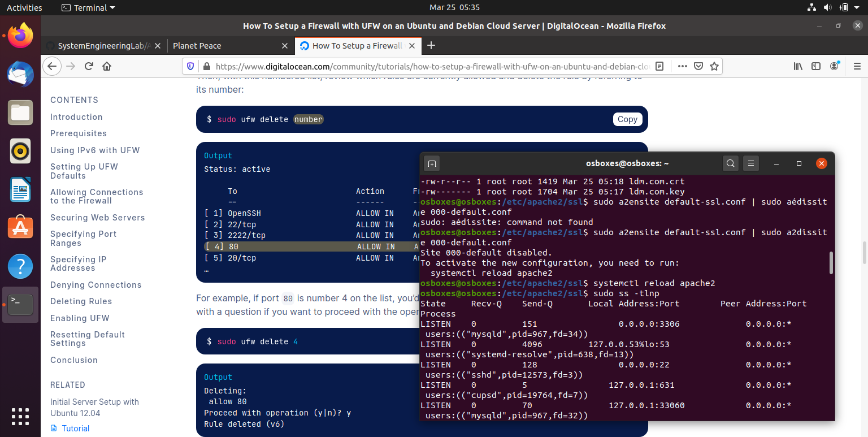Go to the Firefox home page

(107, 66)
